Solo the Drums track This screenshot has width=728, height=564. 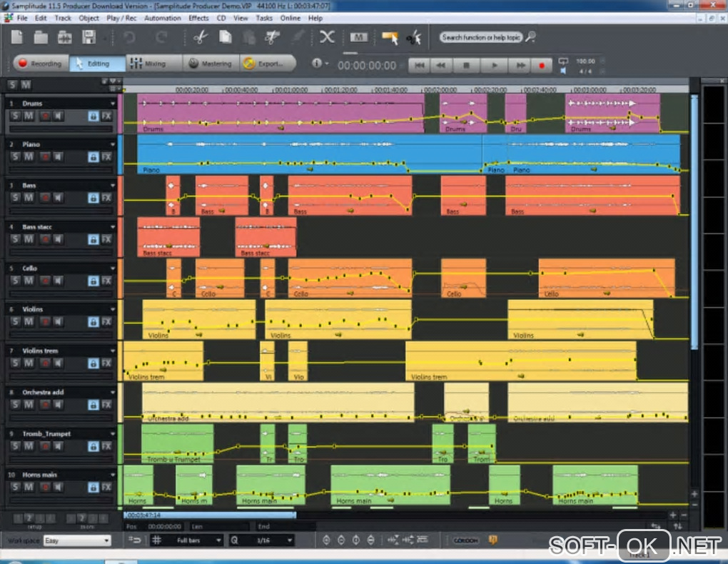15,116
